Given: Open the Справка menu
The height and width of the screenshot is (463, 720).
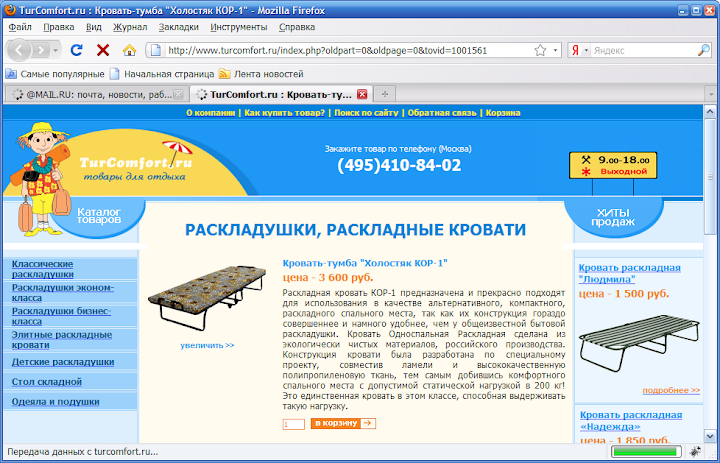Looking at the screenshot, I should [x=297, y=27].
